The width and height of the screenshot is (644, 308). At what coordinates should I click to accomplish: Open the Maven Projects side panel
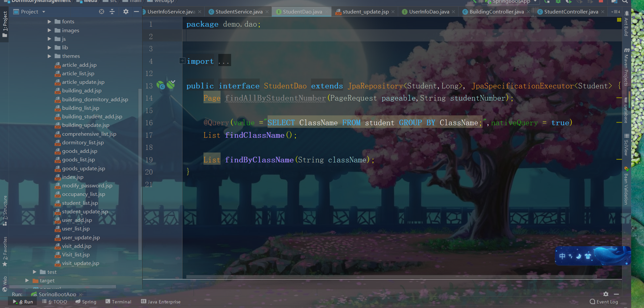(626, 67)
